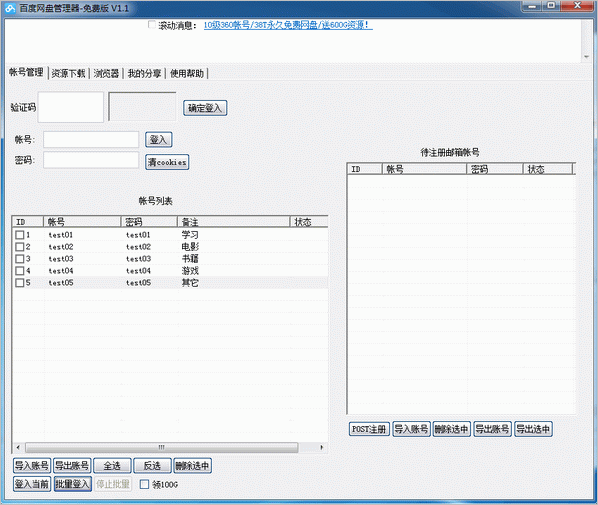The height and width of the screenshot is (505, 598).
Task: Open the 10级360帐号 scrolling message link
Action: (x=288, y=25)
